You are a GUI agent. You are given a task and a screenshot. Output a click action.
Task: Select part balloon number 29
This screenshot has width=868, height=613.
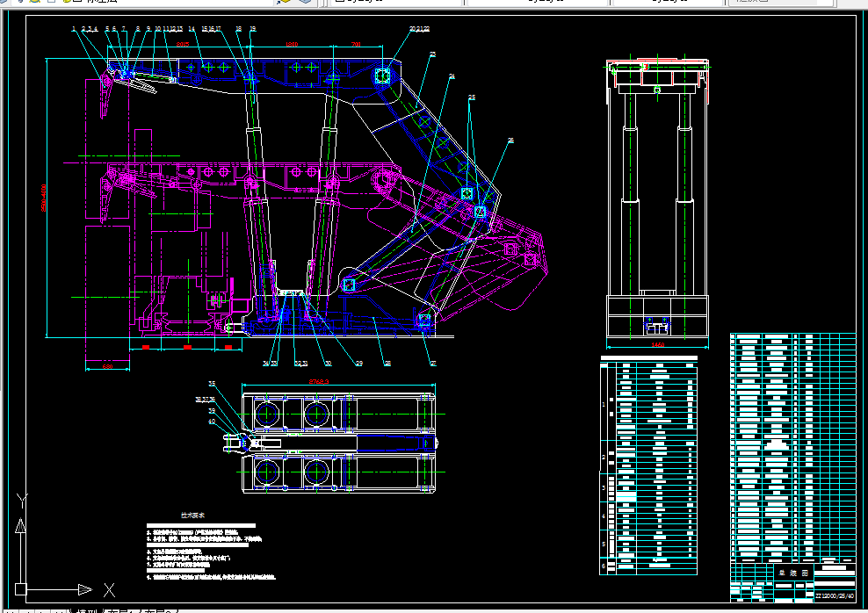(x=359, y=364)
